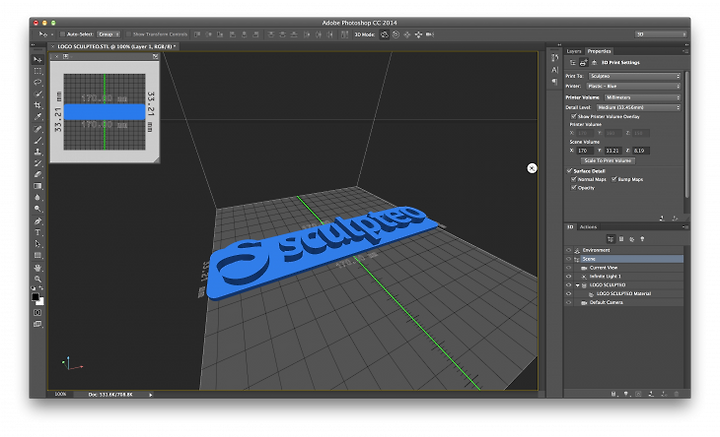Select the Path Selection tool

coord(38,244)
